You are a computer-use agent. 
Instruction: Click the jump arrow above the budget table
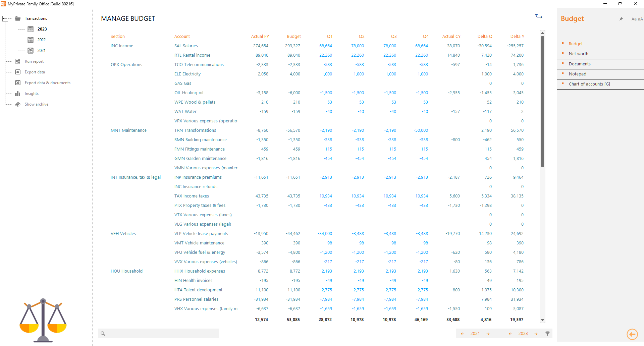tap(539, 16)
